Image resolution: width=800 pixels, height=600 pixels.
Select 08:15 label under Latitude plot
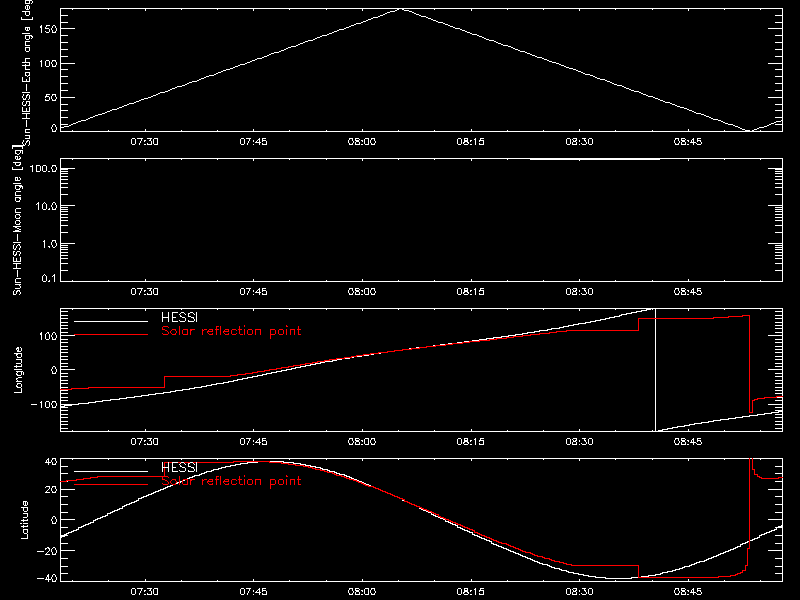(x=470, y=592)
